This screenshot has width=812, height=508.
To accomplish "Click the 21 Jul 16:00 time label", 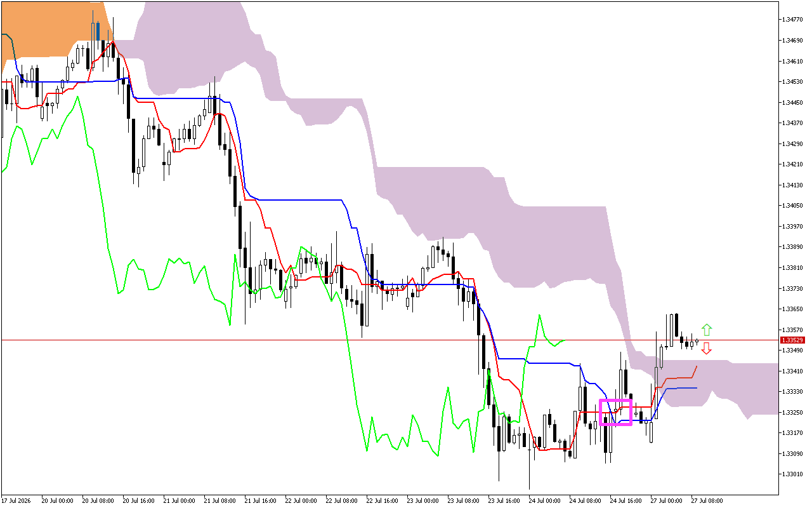I will (x=259, y=501).
